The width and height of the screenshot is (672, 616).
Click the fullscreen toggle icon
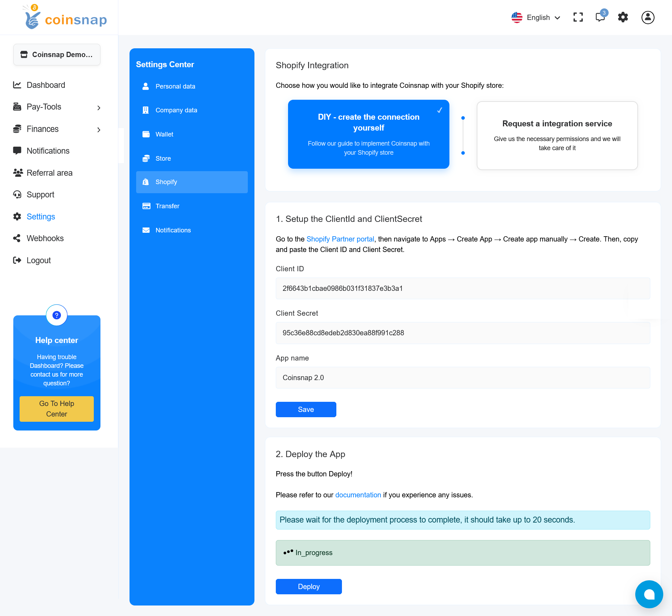click(578, 17)
